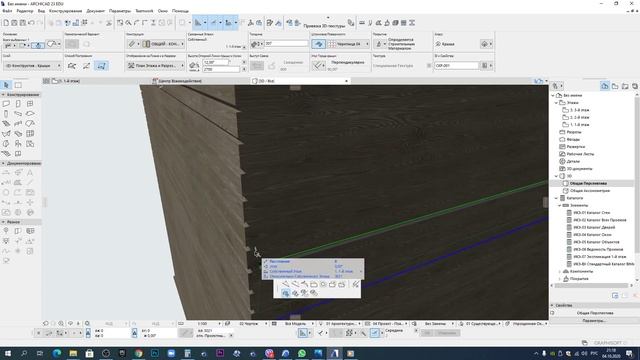Select the Window tool
The image size is (640, 360).
coord(30,104)
